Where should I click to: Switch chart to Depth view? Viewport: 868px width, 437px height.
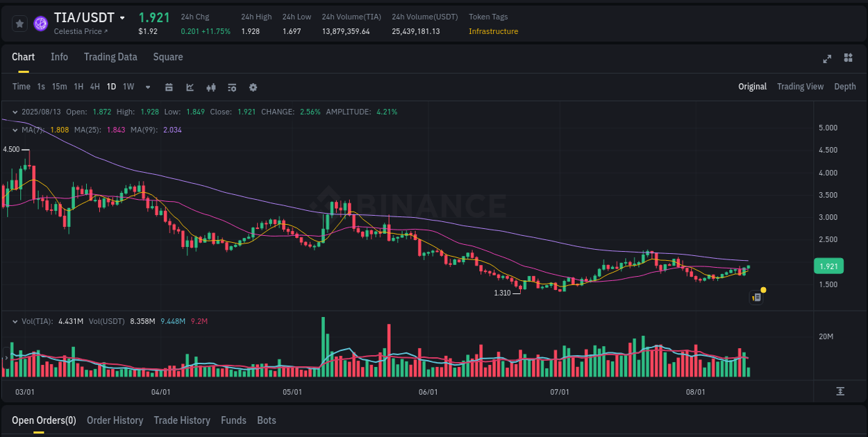[844, 87]
